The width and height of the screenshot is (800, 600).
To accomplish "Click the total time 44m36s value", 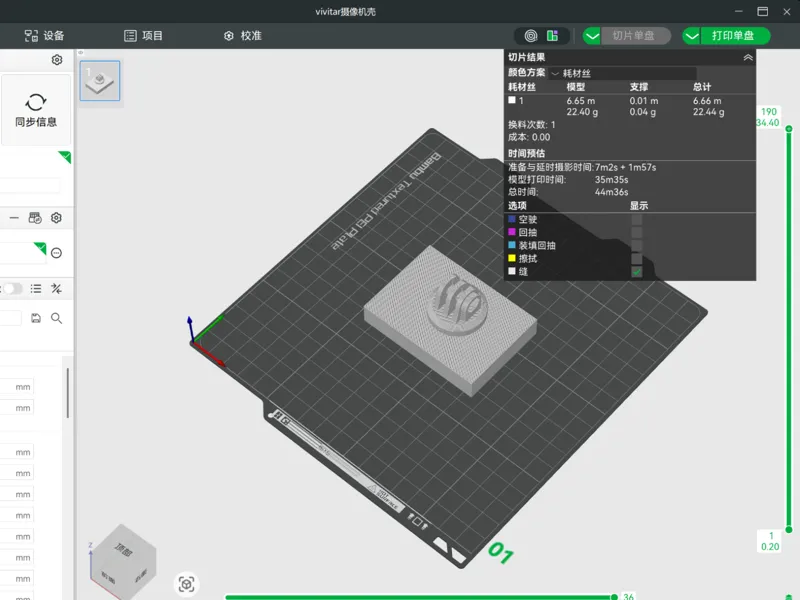I will coord(611,192).
